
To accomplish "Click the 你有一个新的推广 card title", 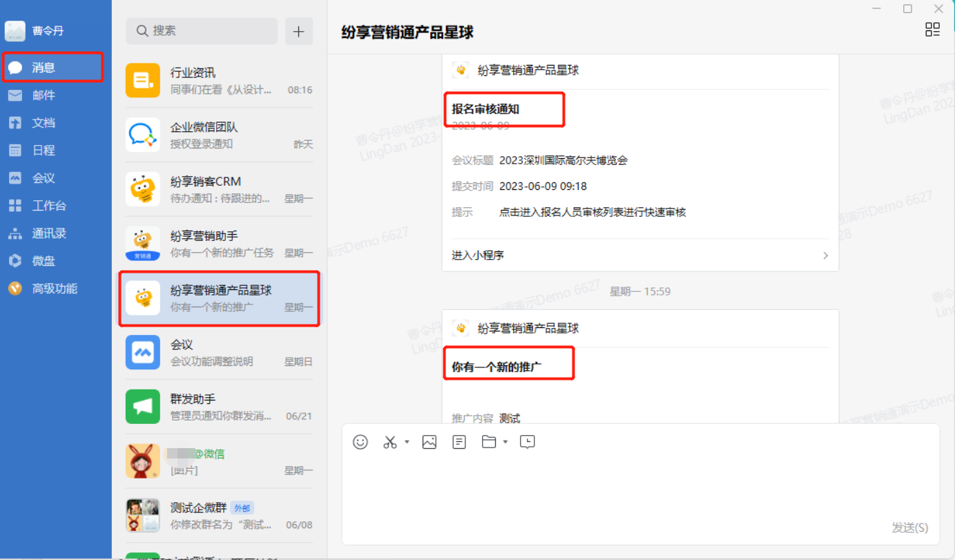I will 496,367.
